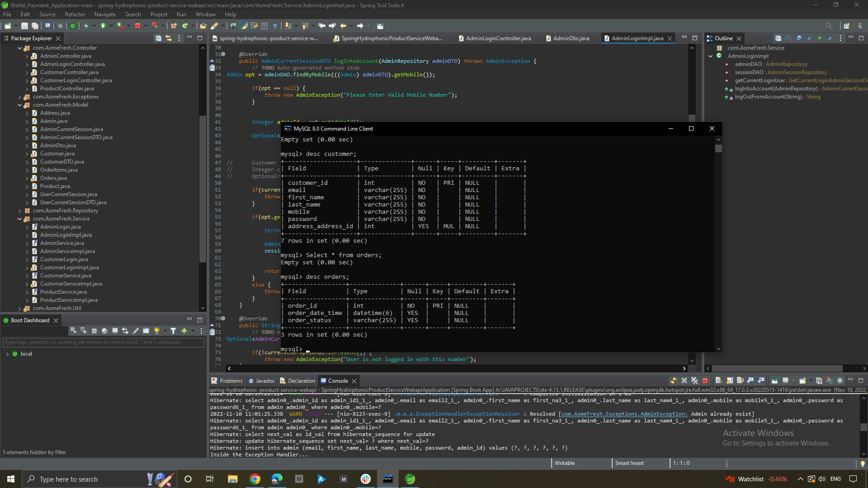This screenshot has height=488, width=868.
Task: Open the filter icon in Boot Dashboard
Action: (x=174, y=331)
